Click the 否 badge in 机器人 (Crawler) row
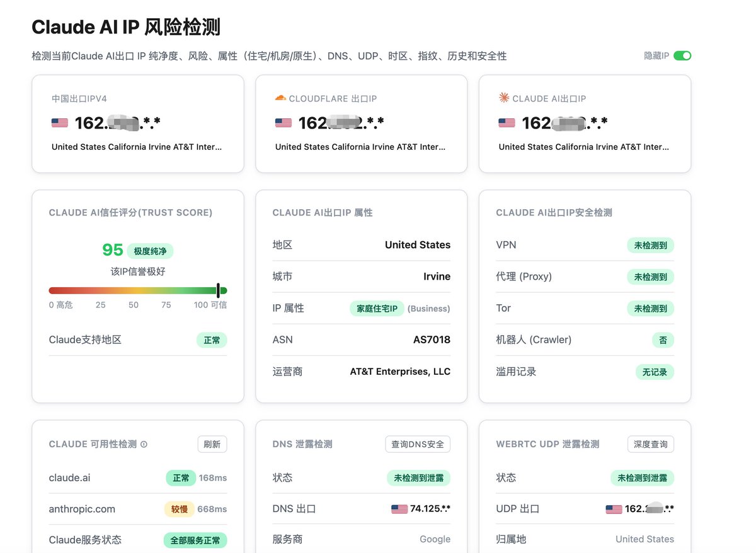756x553 pixels. click(x=663, y=340)
